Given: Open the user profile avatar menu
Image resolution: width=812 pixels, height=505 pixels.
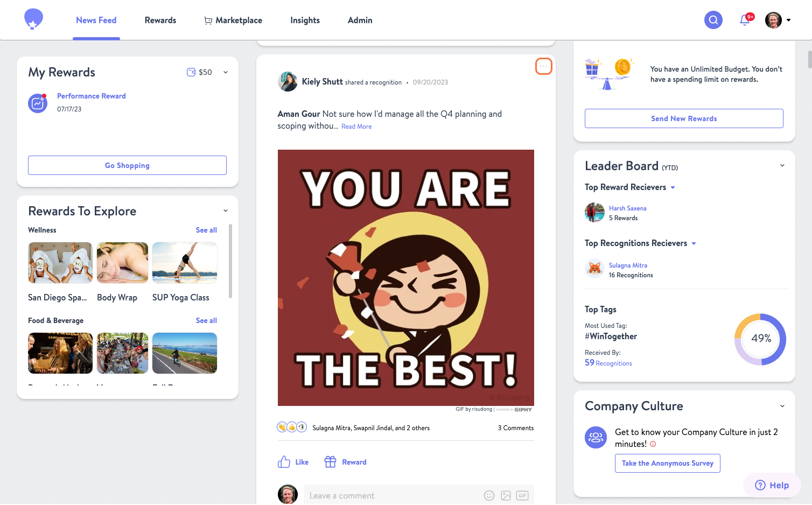Looking at the screenshot, I should click(x=773, y=20).
